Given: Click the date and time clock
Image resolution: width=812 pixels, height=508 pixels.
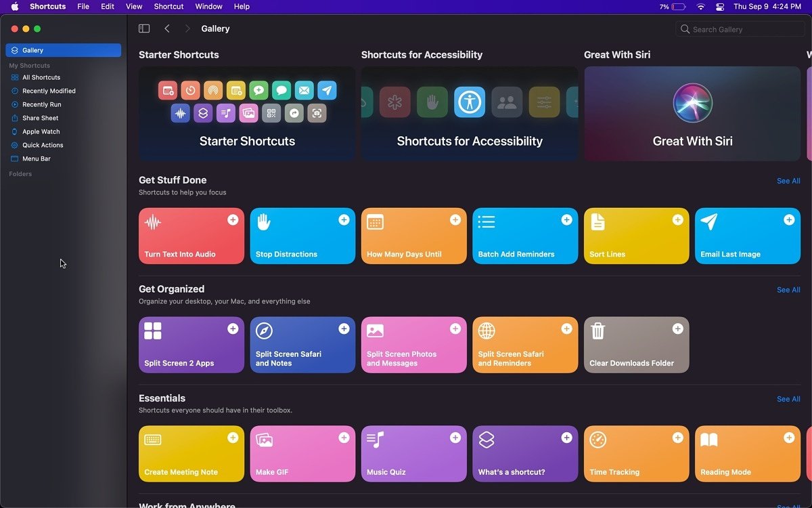Looking at the screenshot, I should (767, 7).
